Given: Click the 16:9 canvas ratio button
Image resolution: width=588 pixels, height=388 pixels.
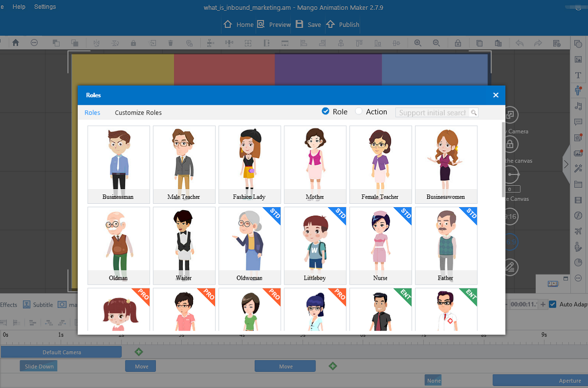Looking at the screenshot, I should [511, 241].
